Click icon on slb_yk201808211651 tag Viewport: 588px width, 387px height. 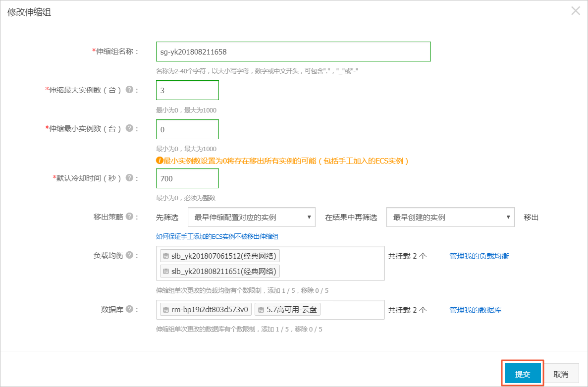pos(166,271)
